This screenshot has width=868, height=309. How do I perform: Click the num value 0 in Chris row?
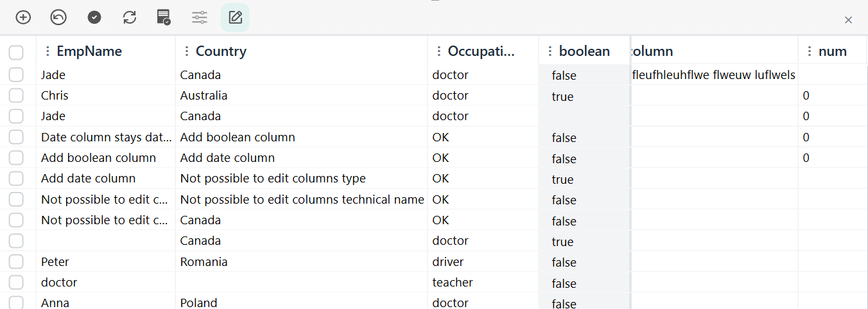806,96
